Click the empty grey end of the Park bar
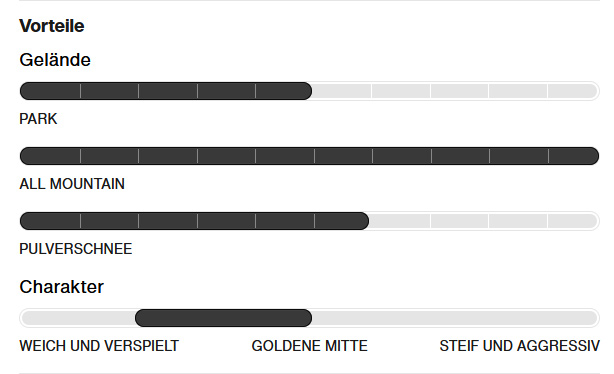 tap(455, 91)
